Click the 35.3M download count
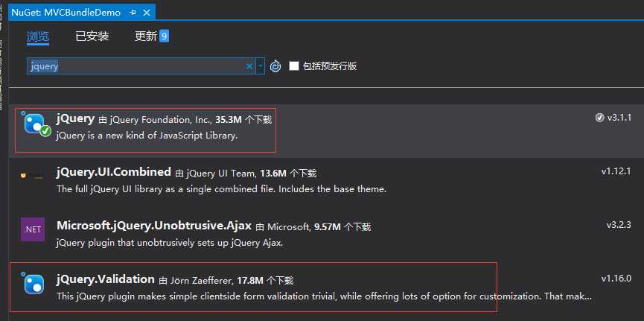Screen dimensions: 644x321 point(229,120)
